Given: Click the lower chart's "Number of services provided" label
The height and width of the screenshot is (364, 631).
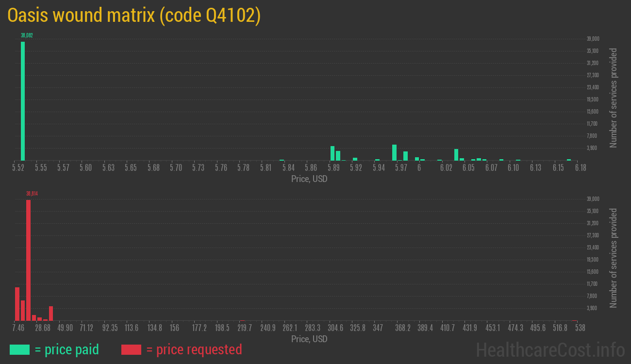Looking at the screenshot, I should point(614,258).
